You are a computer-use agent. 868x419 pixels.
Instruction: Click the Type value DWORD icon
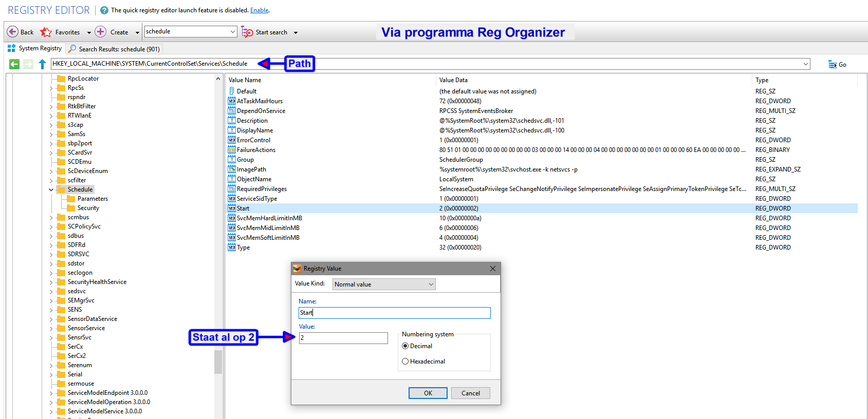click(x=232, y=247)
